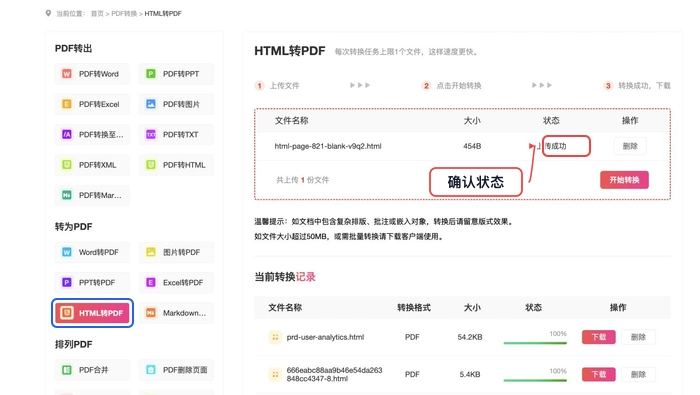
Task: Click the 5.4KB size cell
Action: tap(470, 374)
